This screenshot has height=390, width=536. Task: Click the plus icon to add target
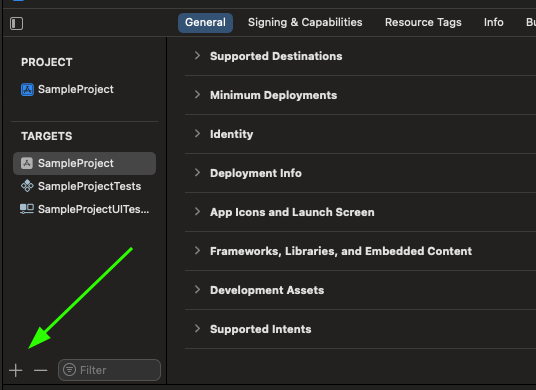[x=16, y=370]
